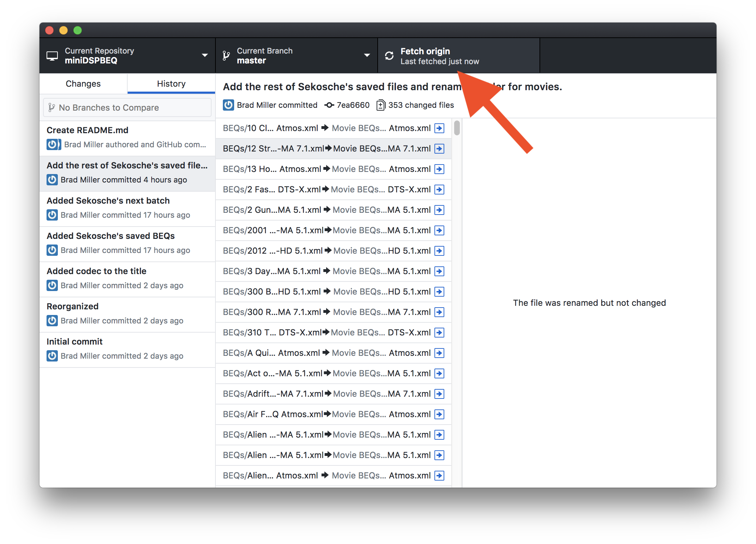The image size is (756, 544).
Task: Select Added Sekosche's saved BEQs commit
Action: [127, 244]
